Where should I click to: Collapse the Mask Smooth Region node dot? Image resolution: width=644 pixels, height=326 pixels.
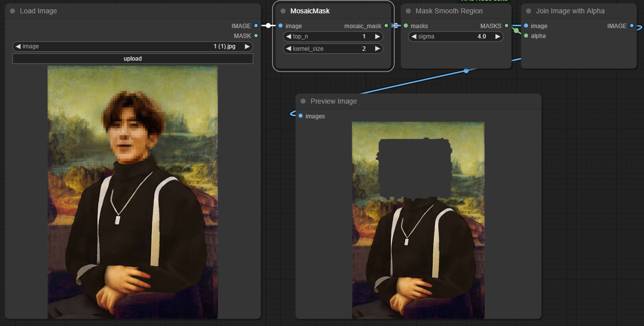(x=408, y=11)
